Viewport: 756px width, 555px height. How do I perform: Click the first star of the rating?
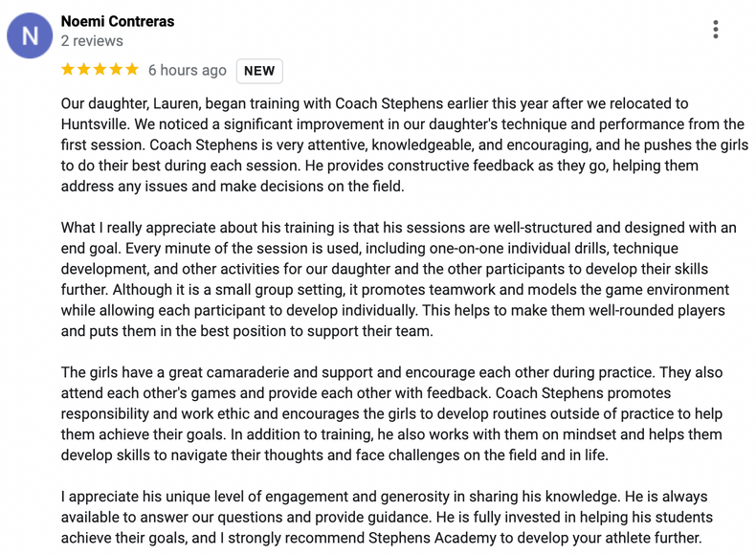tap(68, 70)
